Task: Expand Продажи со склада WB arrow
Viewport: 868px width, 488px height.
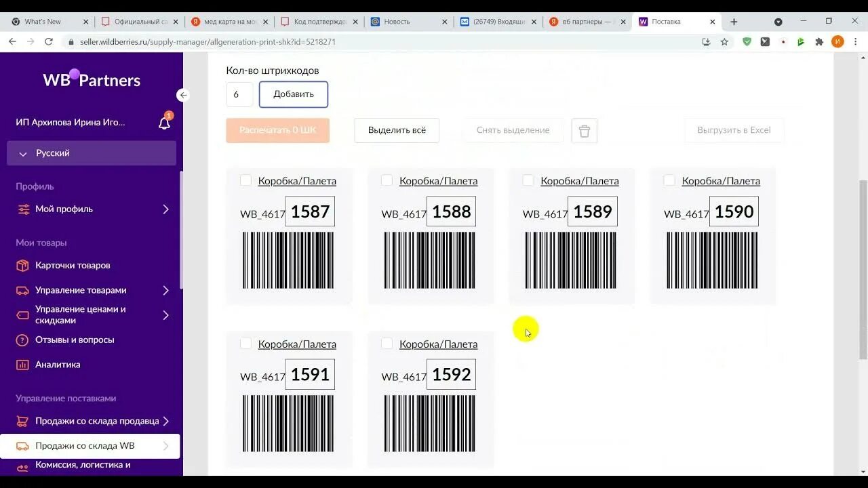Action: coord(165,446)
